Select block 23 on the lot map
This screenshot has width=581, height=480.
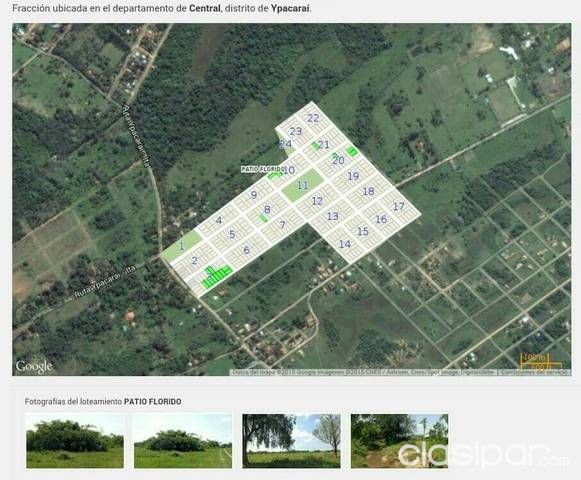click(296, 131)
